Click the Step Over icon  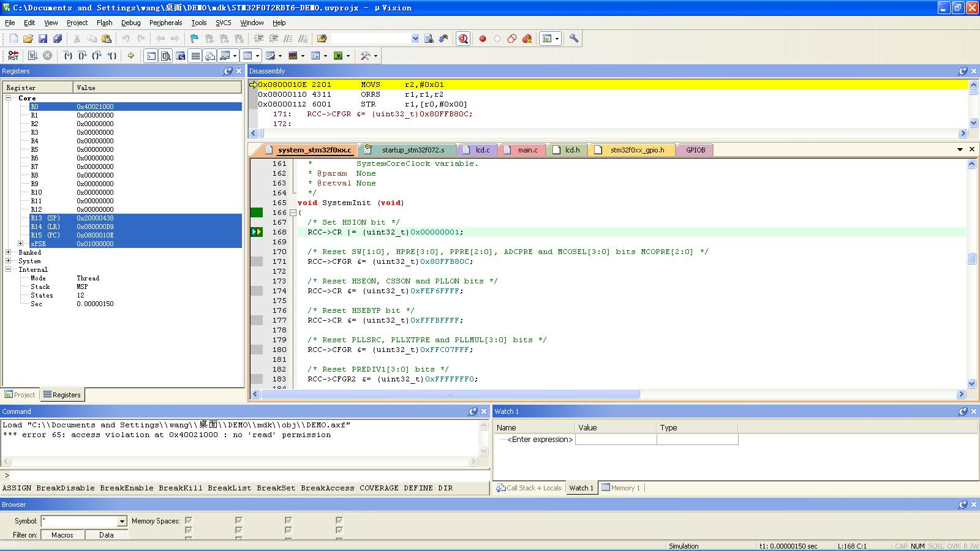83,56
